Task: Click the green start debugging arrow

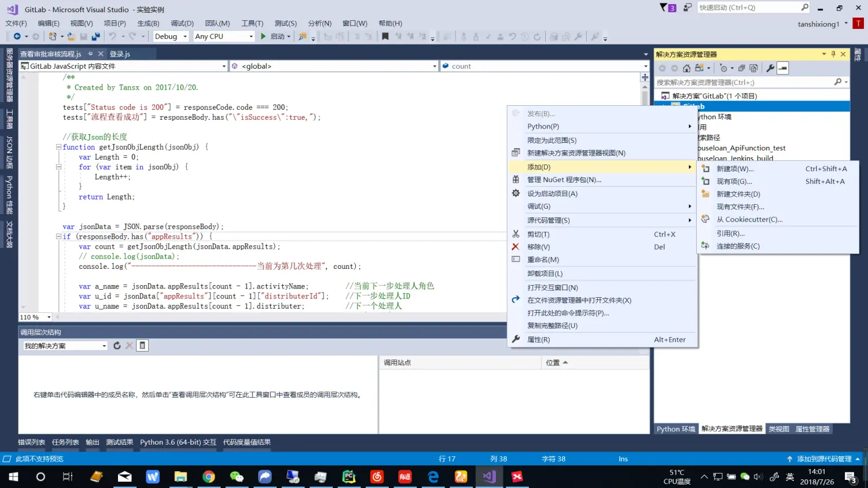Action: pyautogui.click(x=263, y=36)
